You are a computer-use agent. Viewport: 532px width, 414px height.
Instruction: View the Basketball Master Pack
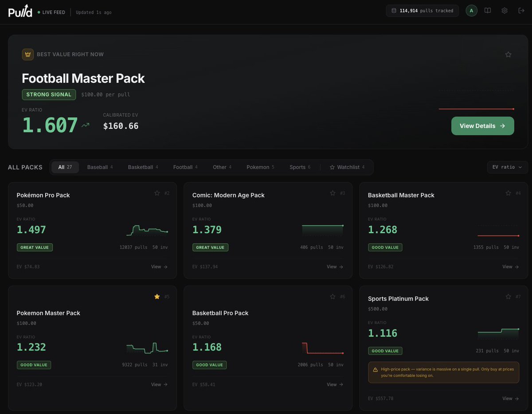tap(510, 267)
